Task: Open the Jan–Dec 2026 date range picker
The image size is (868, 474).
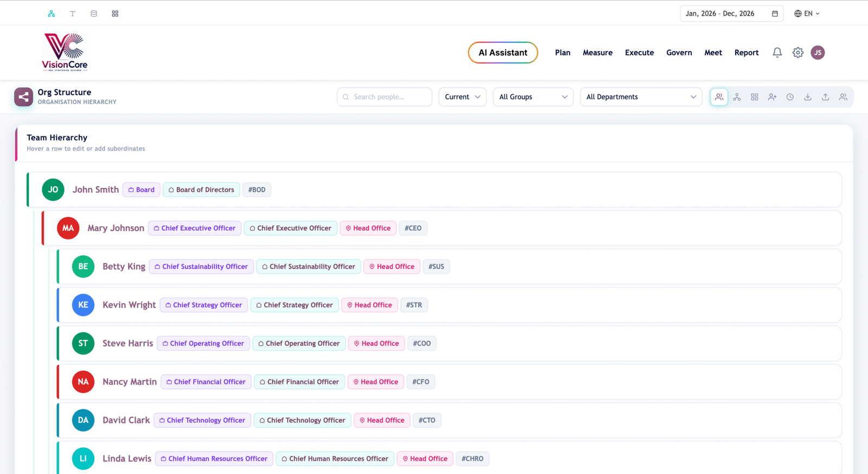Action: click(x=732, y=14)
